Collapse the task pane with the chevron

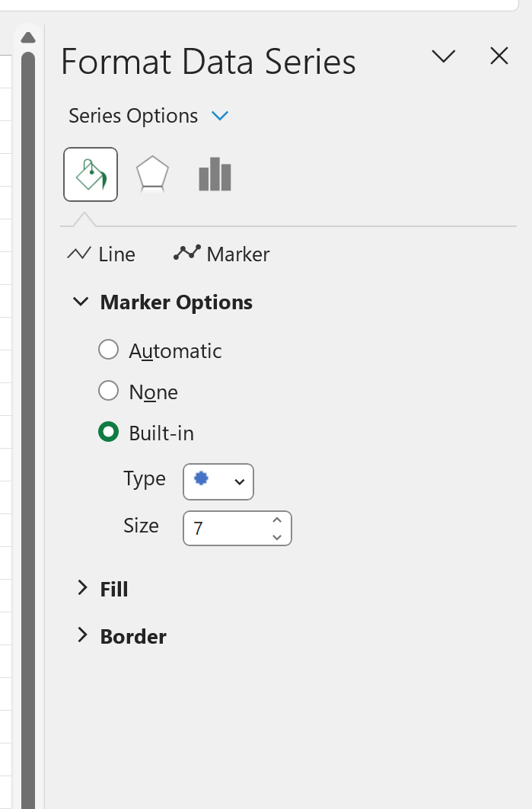click(x=444, y=56)
